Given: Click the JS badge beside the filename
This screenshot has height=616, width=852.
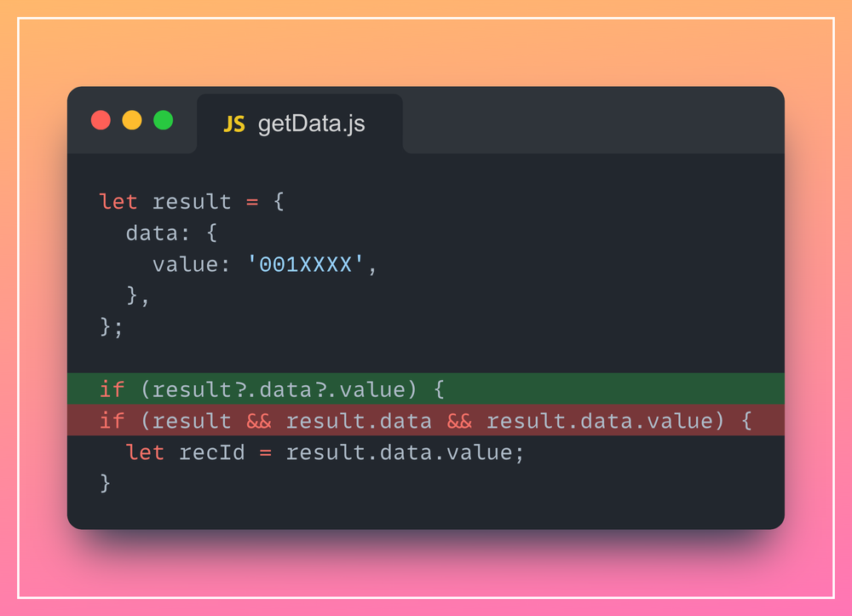Looking at the screenshot, I should point(234,123).
